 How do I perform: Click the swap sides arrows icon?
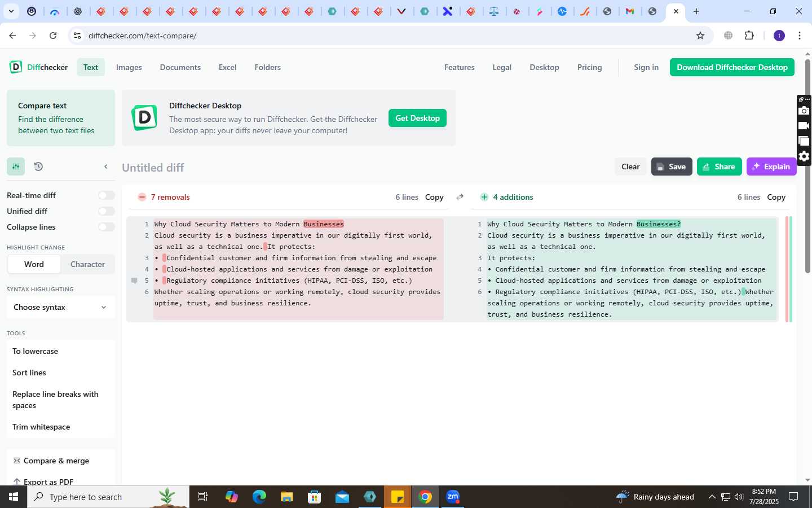460,197
